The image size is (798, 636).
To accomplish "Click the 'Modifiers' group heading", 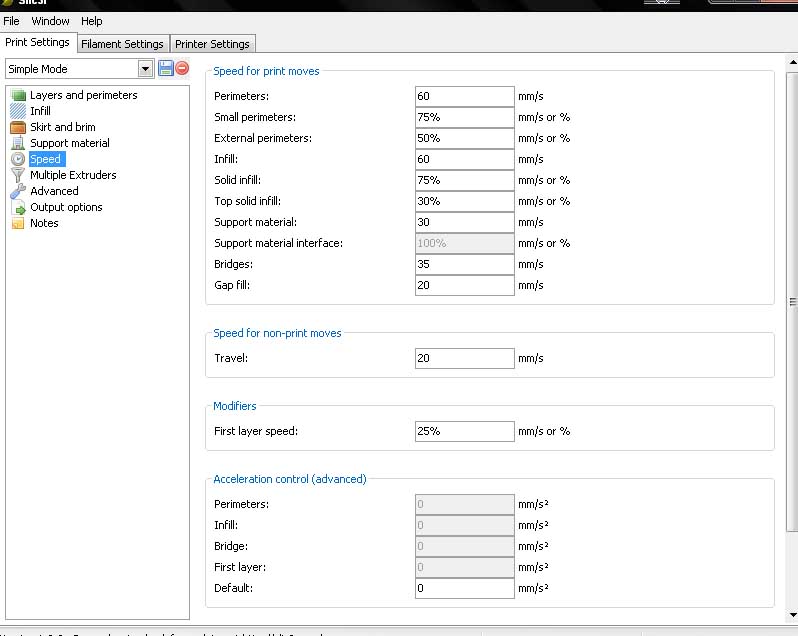I will coord(235,406).
